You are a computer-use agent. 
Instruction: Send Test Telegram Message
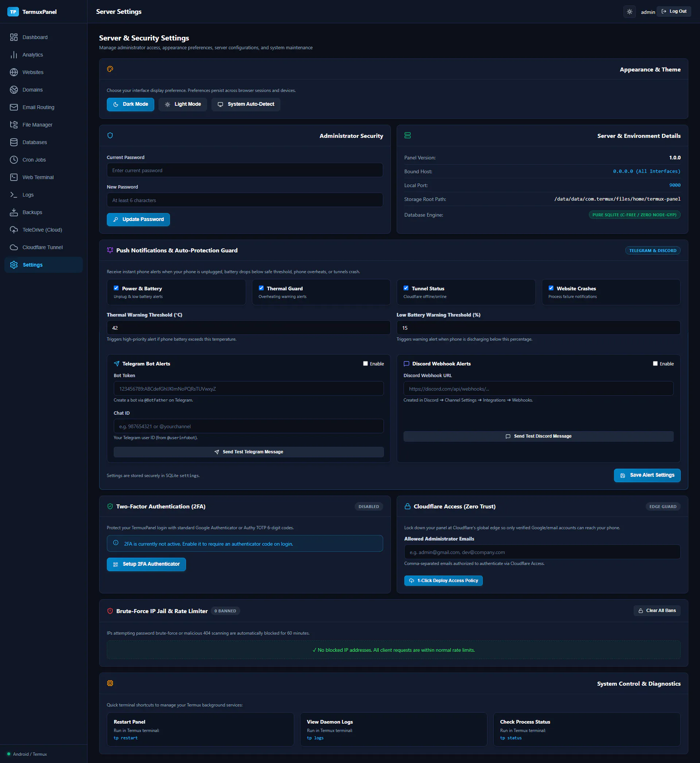[249, 452]
